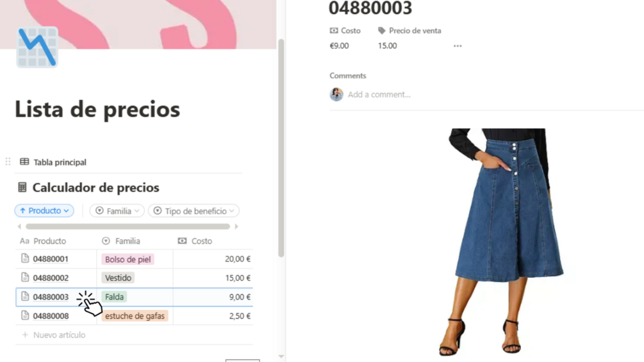Open page icon of row 04880001

25,259
